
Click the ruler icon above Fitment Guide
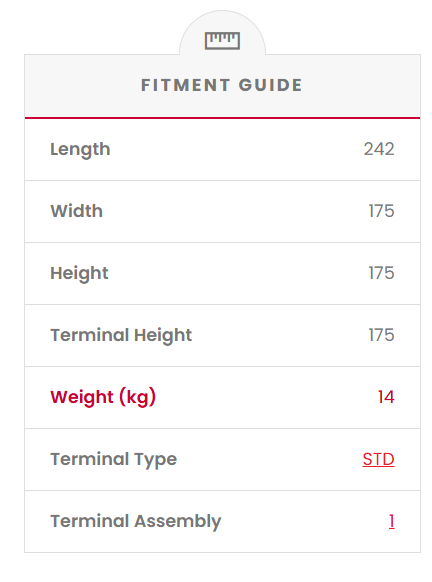[222, 41]
